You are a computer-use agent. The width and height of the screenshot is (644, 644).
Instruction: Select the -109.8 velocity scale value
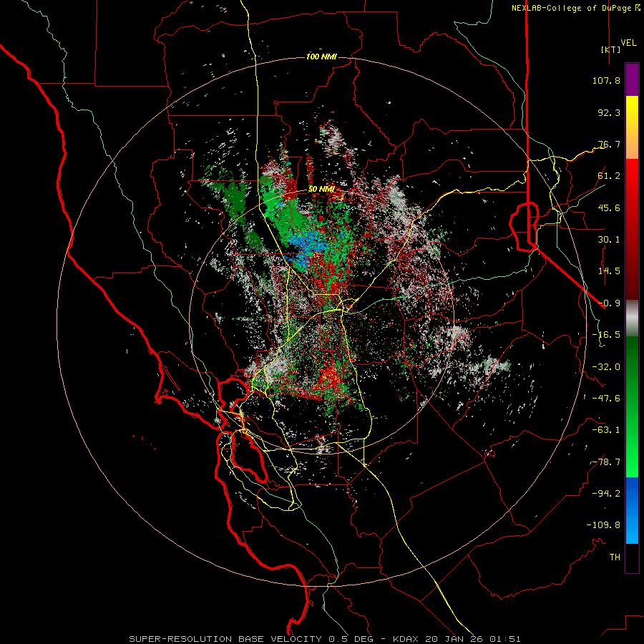point(603,525)
